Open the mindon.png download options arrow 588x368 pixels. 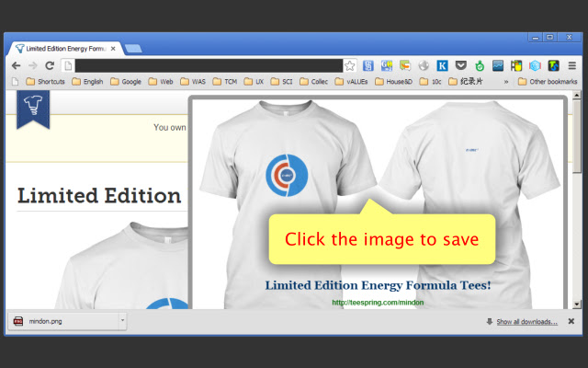point(122,321)
